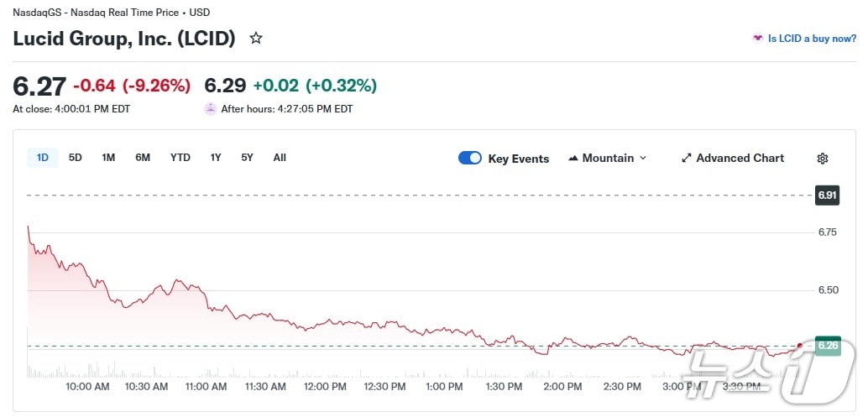Switch chart to YTD range
Viewport: 868px width, 417px height.
[x=180, y=158]
